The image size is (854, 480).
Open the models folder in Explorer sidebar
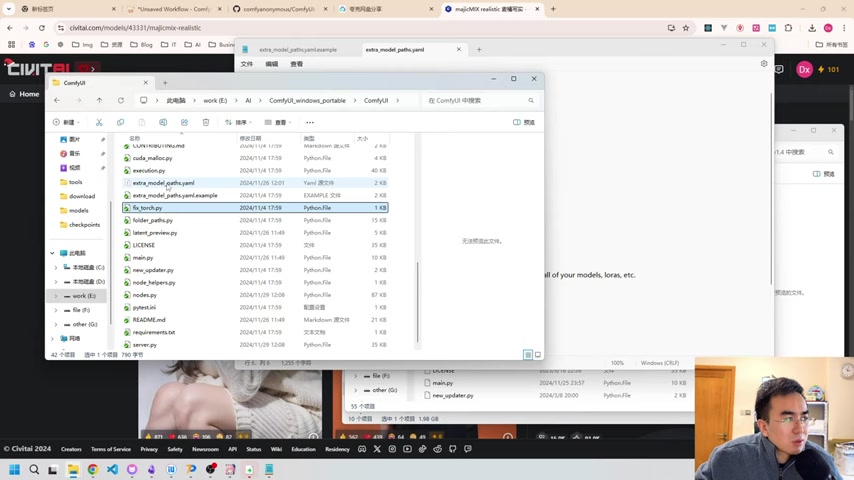coord(78,210)
